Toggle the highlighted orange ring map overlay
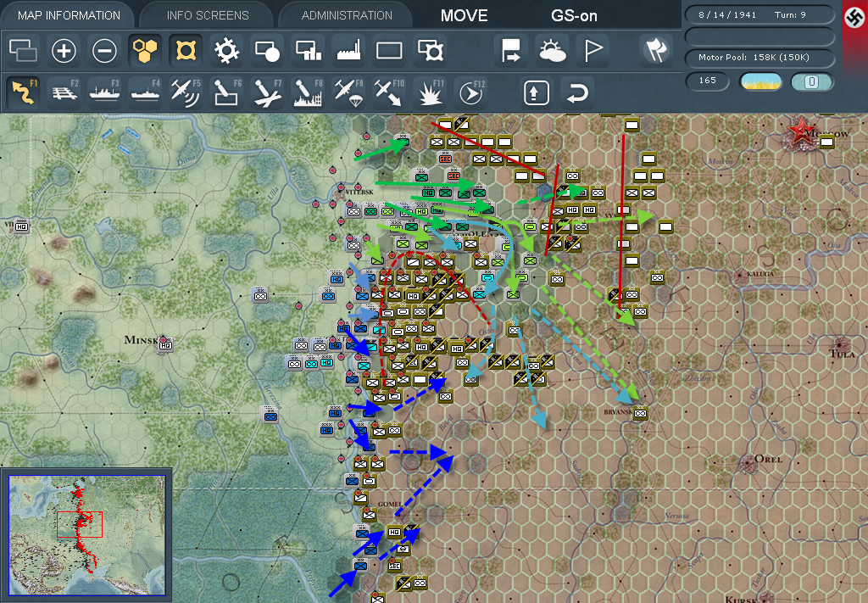 click(x=186, y=51)
